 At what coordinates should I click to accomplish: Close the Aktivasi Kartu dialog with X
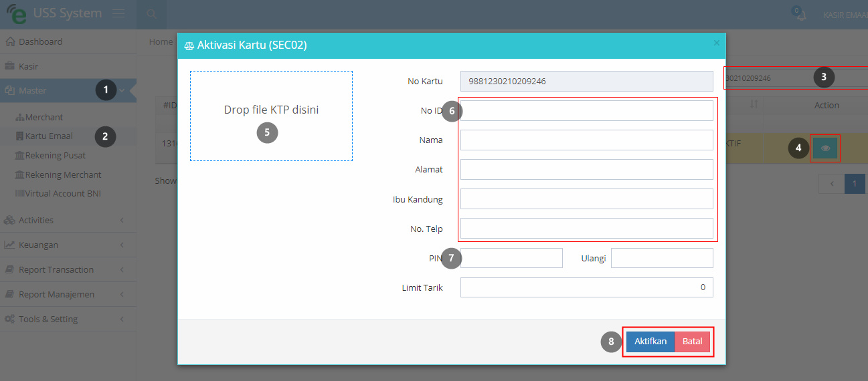pyautogui.click(x=717, y=43)
